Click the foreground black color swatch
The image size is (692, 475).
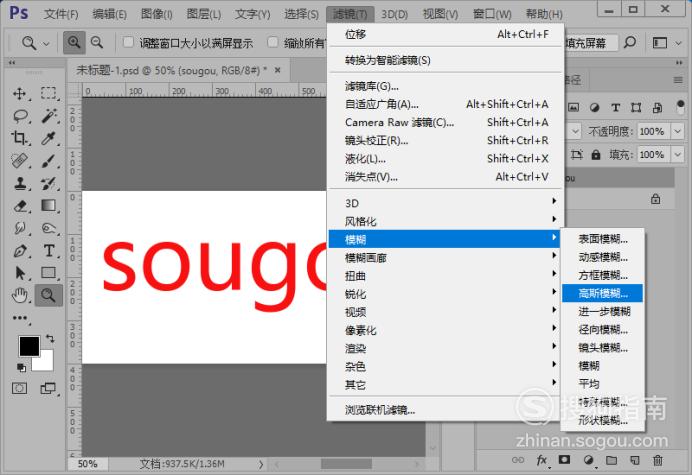click(28, 345)
